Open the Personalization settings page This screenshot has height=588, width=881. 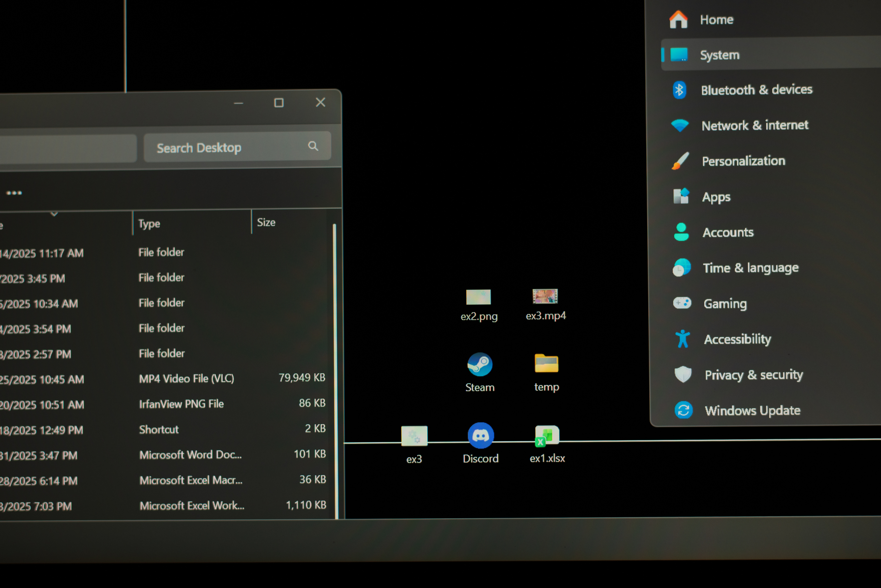[743, 161]
